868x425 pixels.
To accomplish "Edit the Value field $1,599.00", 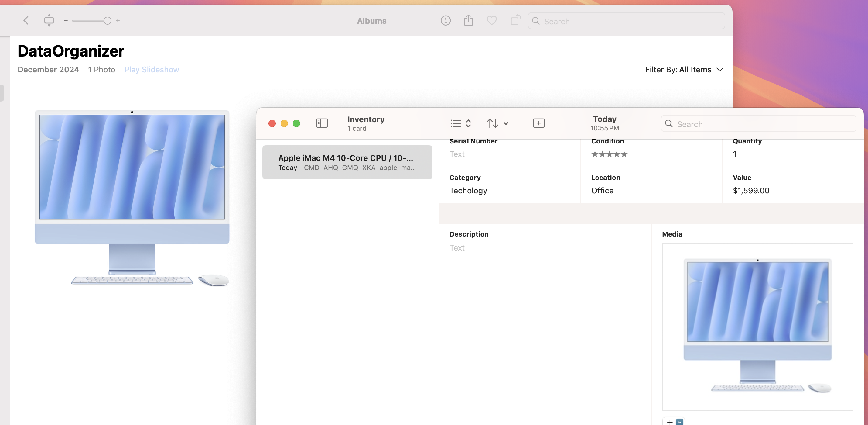I will point(751,191).
